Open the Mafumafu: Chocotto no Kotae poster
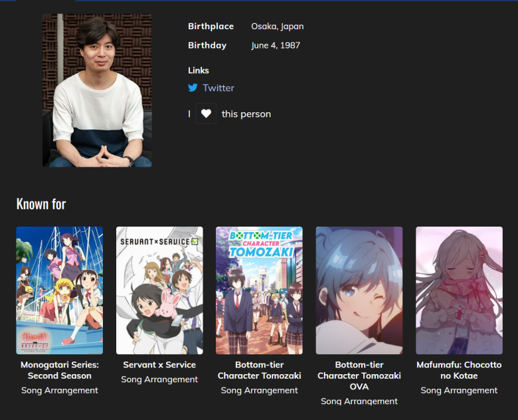The width and height of the screenshot is (518, 420). click(459, 290)
